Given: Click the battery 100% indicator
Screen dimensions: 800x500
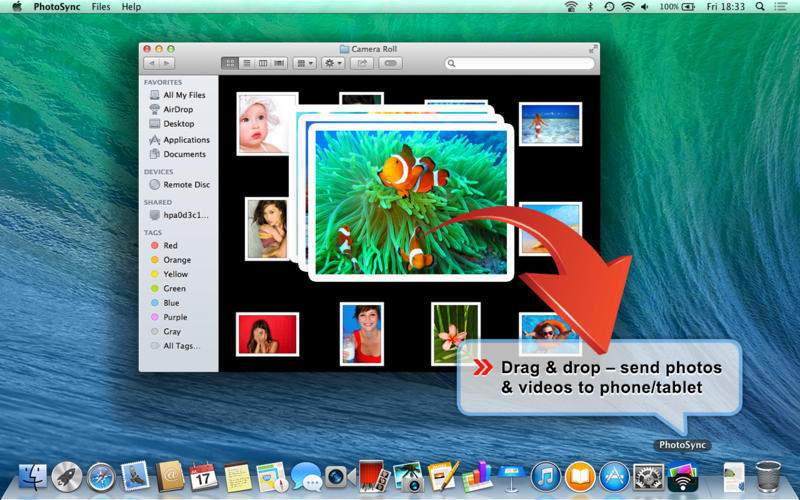Looking at the screenshot, I should [677, 7].
